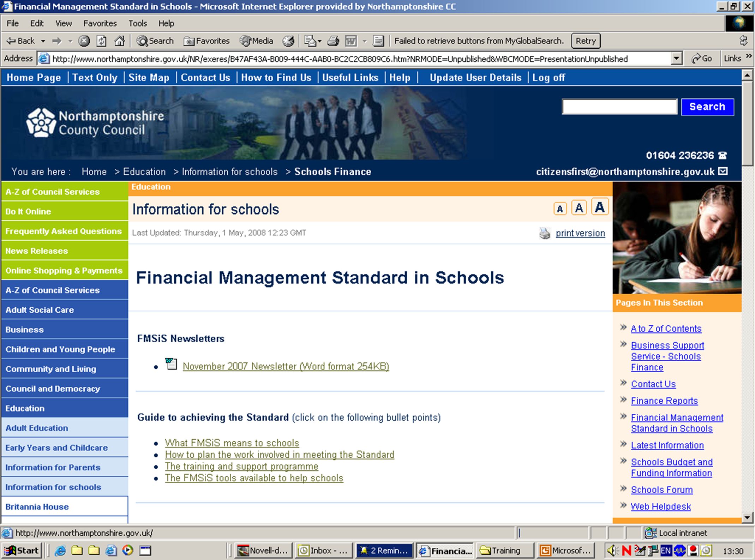Click the Go button next to address bar
The image size is (755, 560).
pyautogui.click(x=702, y=59)
